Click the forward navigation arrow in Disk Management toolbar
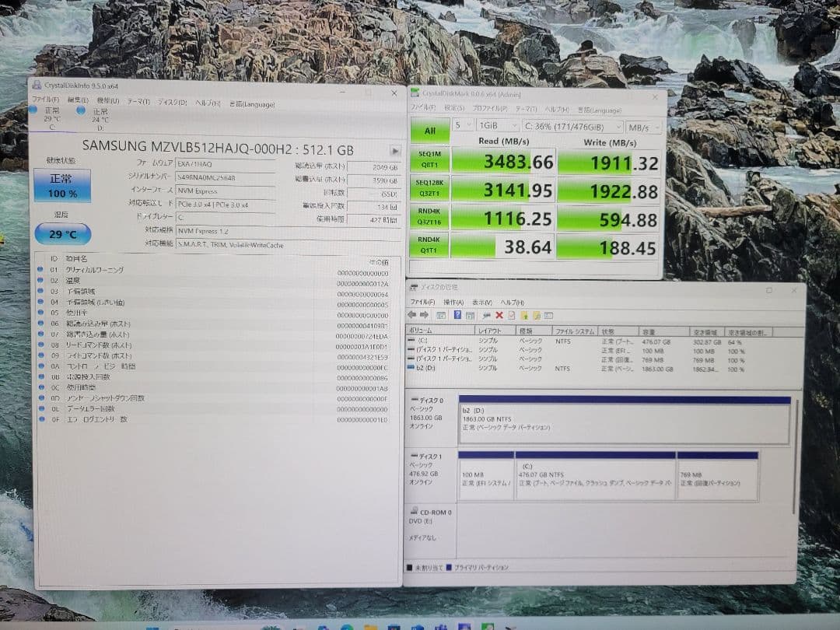 point(425,314)
